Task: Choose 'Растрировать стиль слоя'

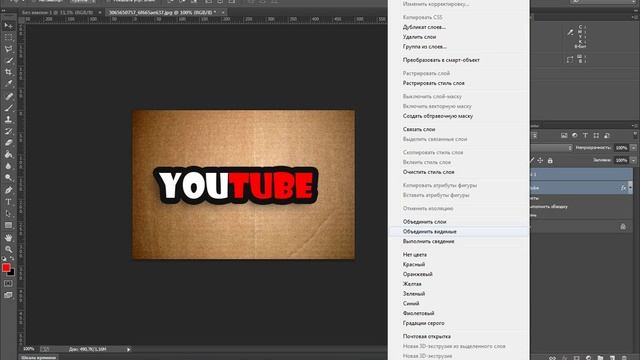Action: 433,83
